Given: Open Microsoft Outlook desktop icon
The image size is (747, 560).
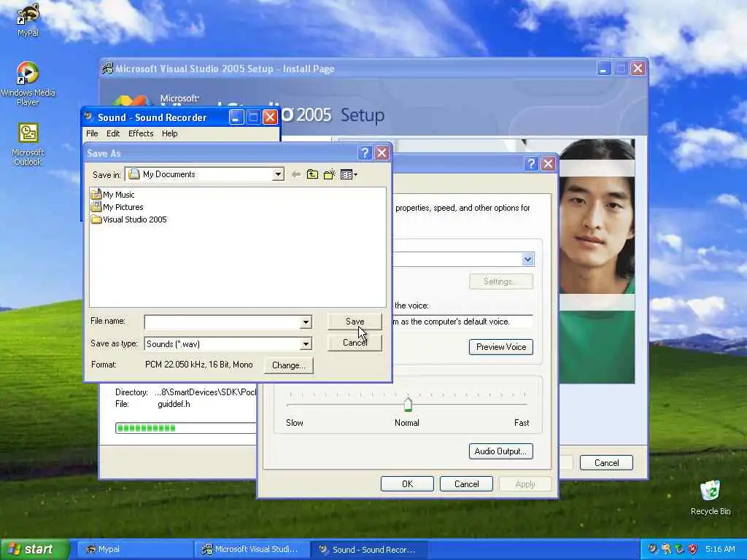Looking at the screenshot, I should [x=28, y=144].
